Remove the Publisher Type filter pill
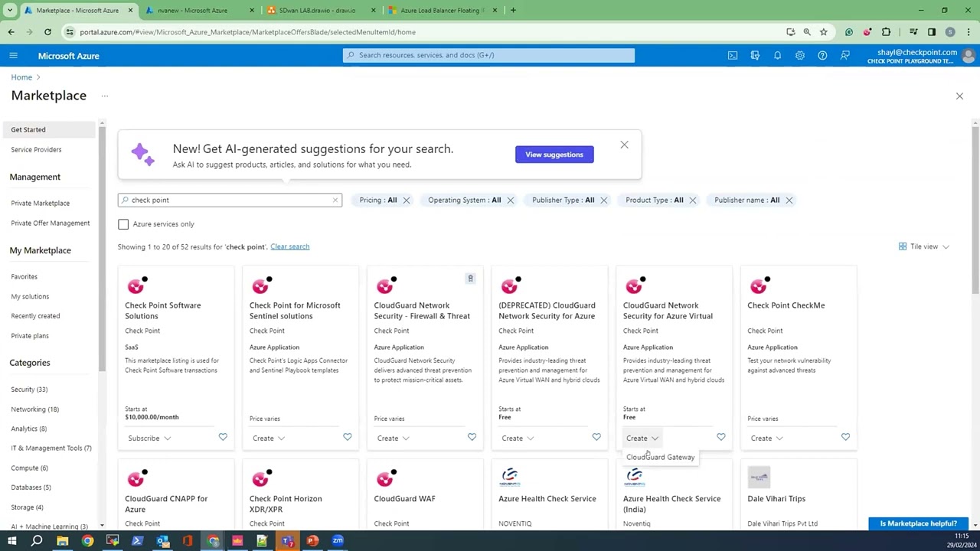980x551 pixels. (604, 200)
